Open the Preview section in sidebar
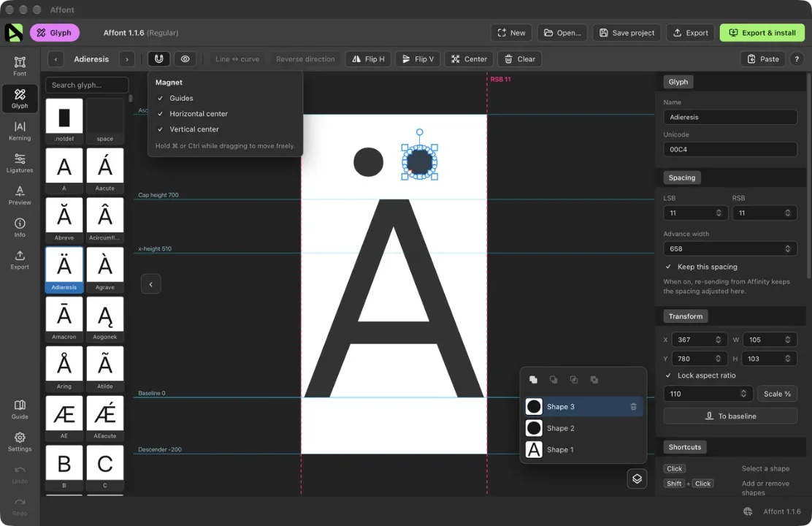This screenshot has width=812, height=526. click(20, 195)
